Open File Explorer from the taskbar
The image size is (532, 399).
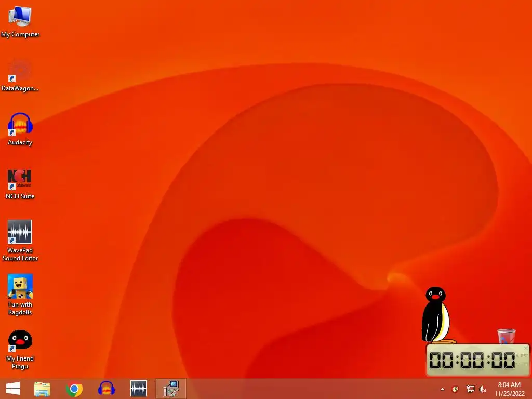pos(42,389)
